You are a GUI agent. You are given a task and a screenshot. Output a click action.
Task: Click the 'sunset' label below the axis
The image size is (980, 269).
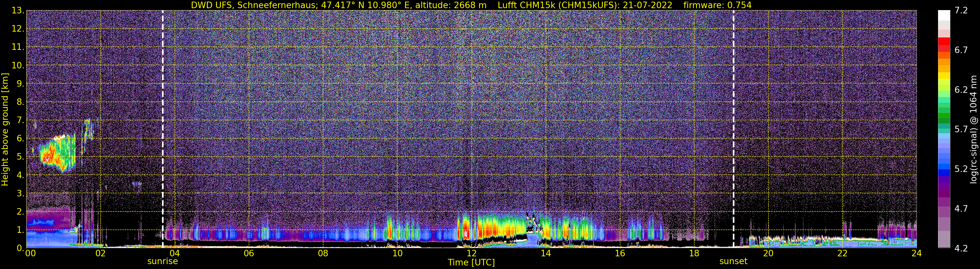click(733, 262)
